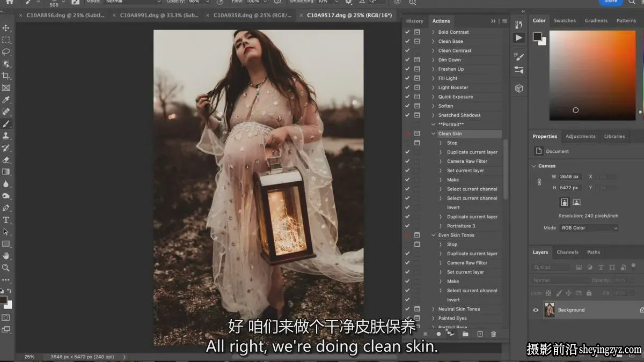
Task: Switch to the Gradients tab
Action: coord(596,21)
